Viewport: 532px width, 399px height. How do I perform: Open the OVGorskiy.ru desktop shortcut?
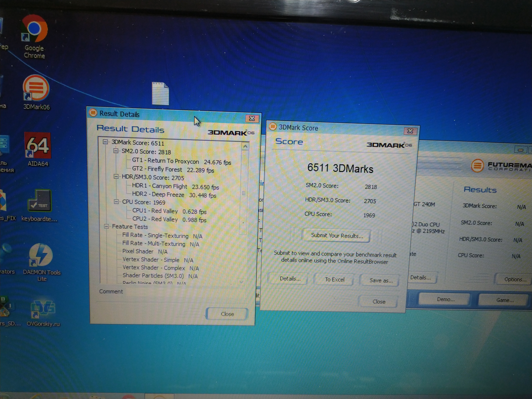[43, 313]
